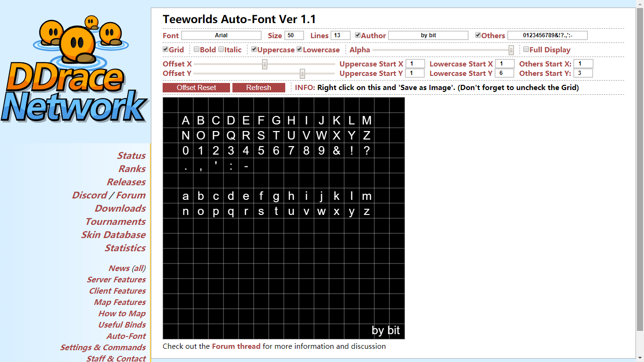This screenshot has height=362, width=644.
Task: Uncheck the Lowercase checkbox
Action: (299, 49)
